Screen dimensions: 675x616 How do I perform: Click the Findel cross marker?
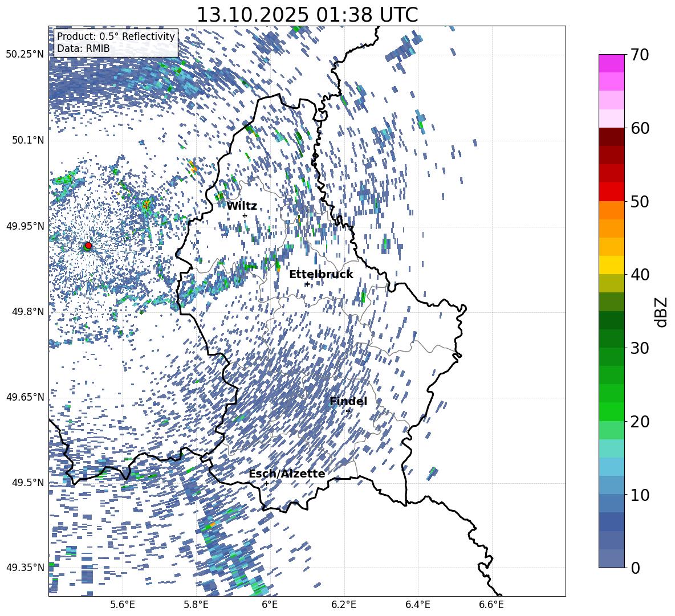pyautogui.click(x=348, y=411)
